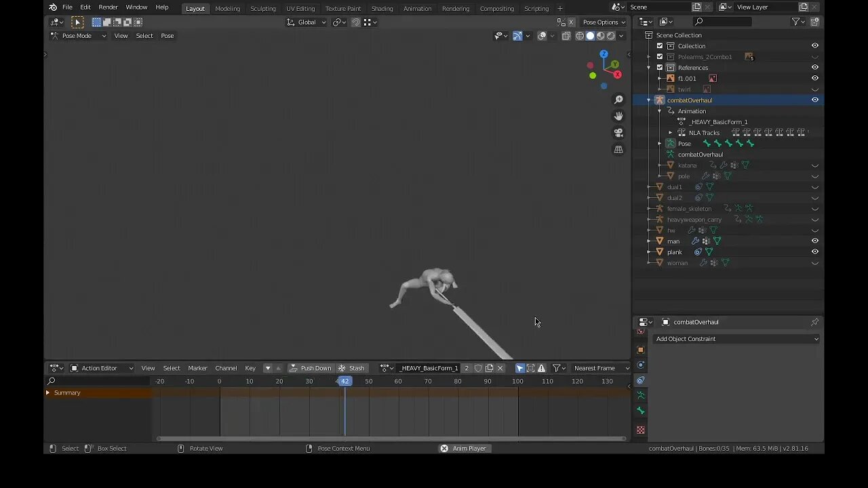This screenshot has height=488, width=868.
Task: Switch to the Animation workspace tab
Action: [417, 8]
